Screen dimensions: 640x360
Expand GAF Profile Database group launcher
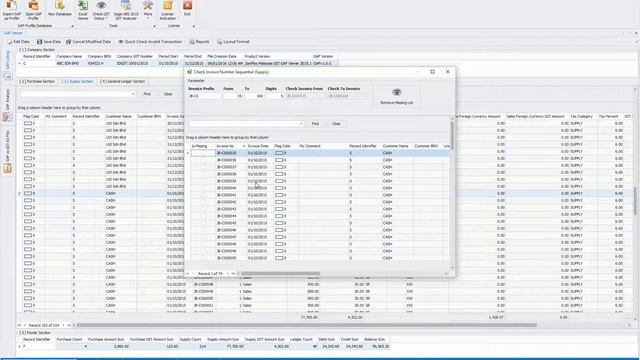point(72,26)
